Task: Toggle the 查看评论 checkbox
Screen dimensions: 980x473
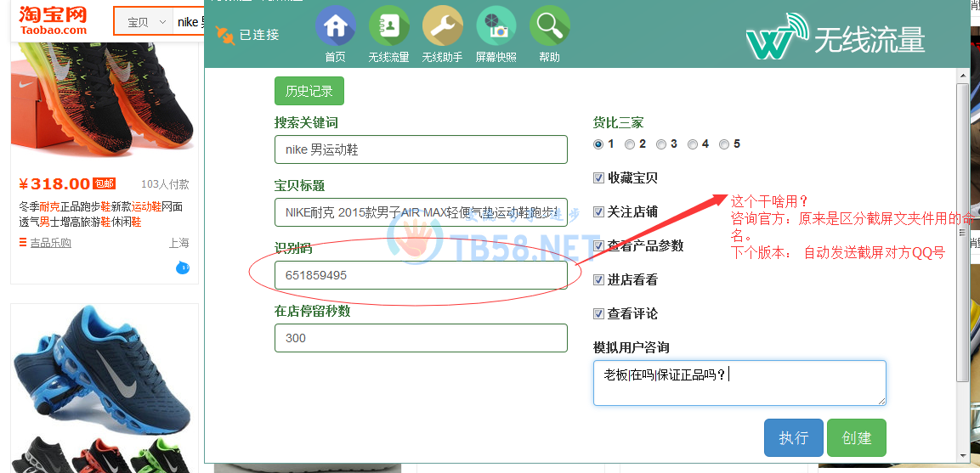Action: [x=598, y=313]
